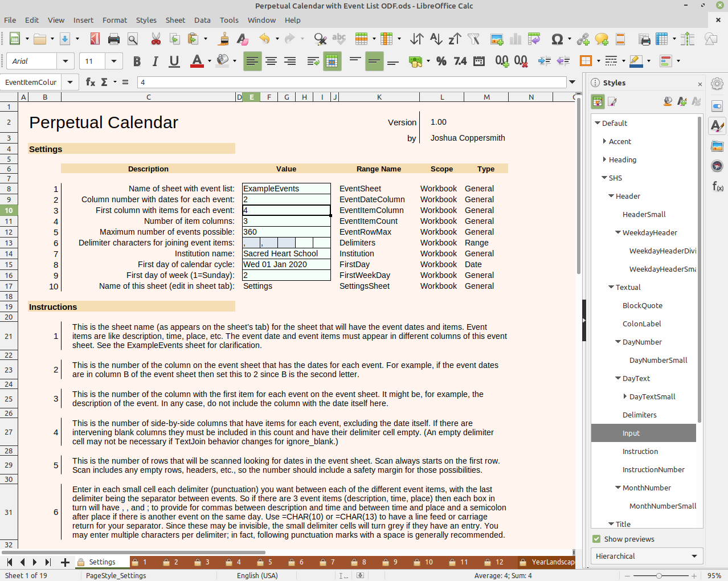Image resolution: width=728 pixels, height=581 pixels.
Task: Toggle Align Left
Action: pos(252,61)
